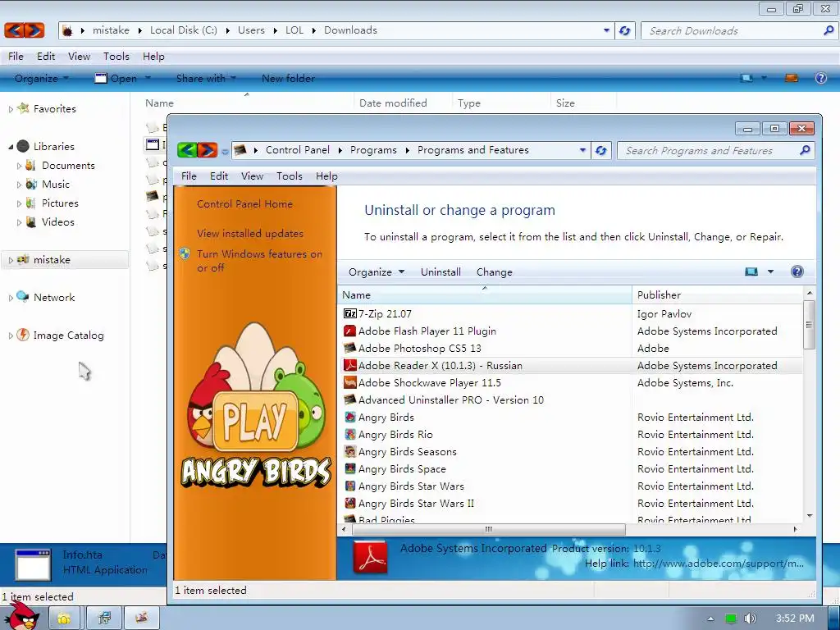Refresh the Programs and Features window
The width and height of the screenshot is (840, 630).
point(601,151)
